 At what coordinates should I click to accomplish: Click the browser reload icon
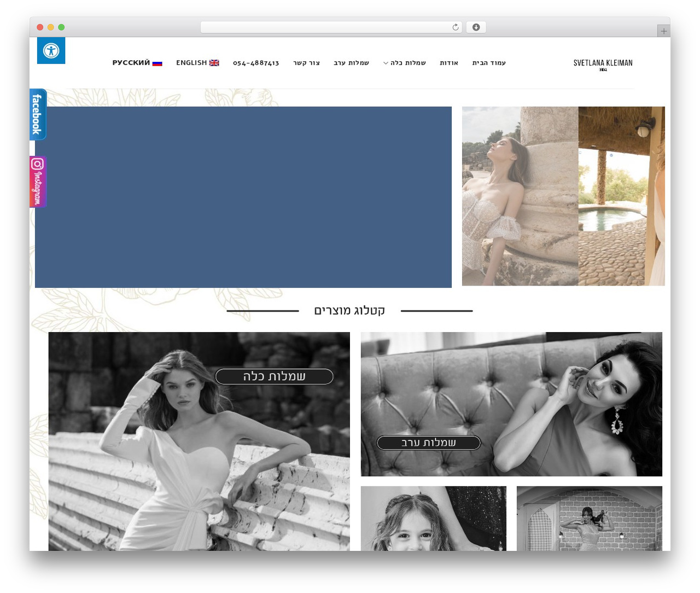pos(456,27)
